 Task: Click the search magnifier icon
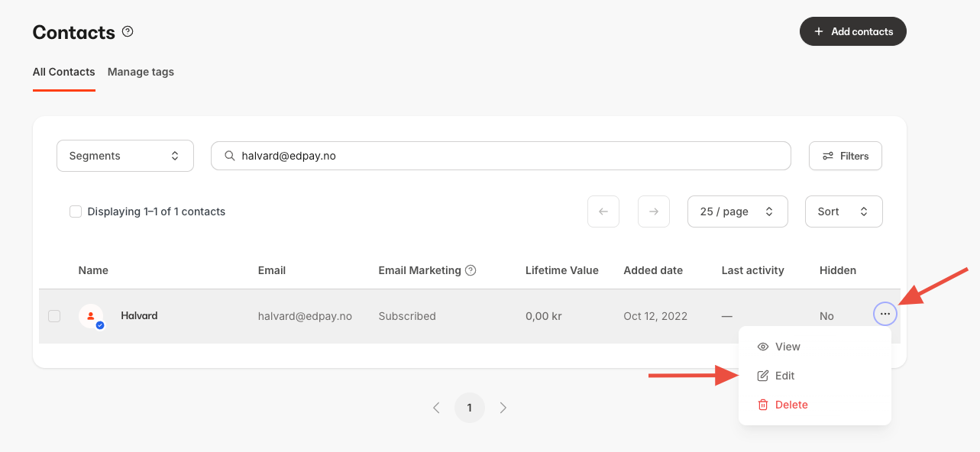229,156
